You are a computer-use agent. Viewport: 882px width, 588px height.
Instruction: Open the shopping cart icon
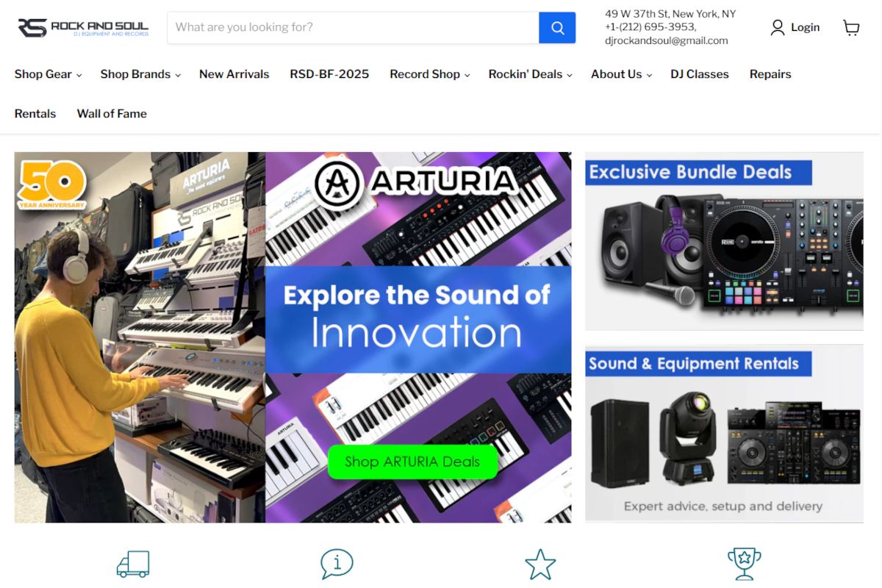(851, 28)
